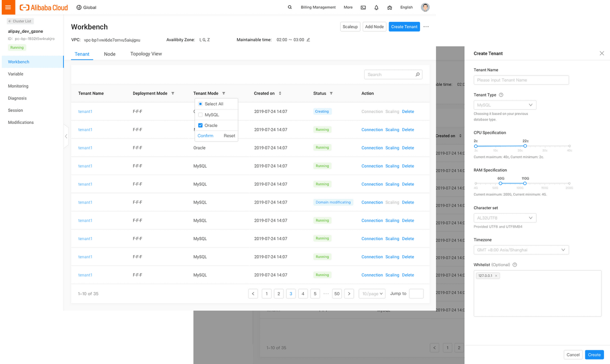Open the cloud shell terminal icon
Image resolution: width=610 pixels, height=364 pixels.
[x=363, y=8]
